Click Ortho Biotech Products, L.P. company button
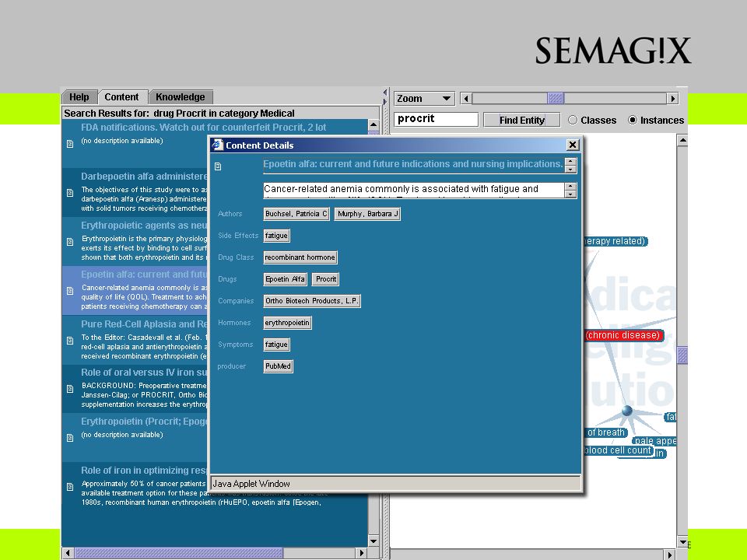Viewport: 747px width, 560px height. point(312,301)
